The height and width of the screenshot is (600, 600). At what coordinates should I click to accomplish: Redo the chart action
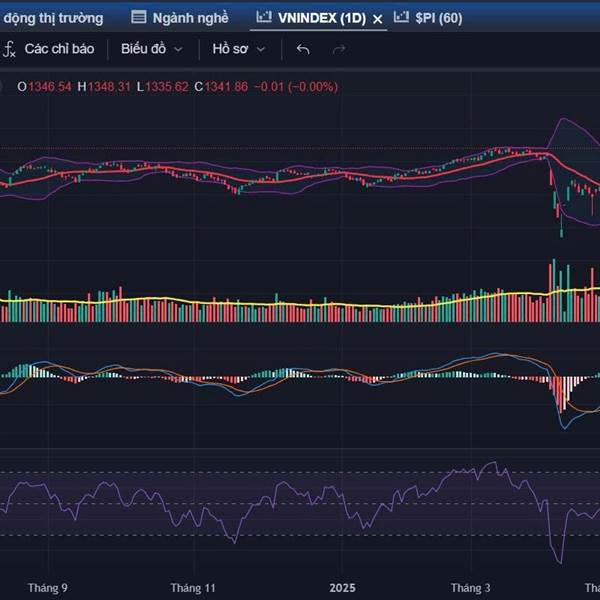point(339,49)
